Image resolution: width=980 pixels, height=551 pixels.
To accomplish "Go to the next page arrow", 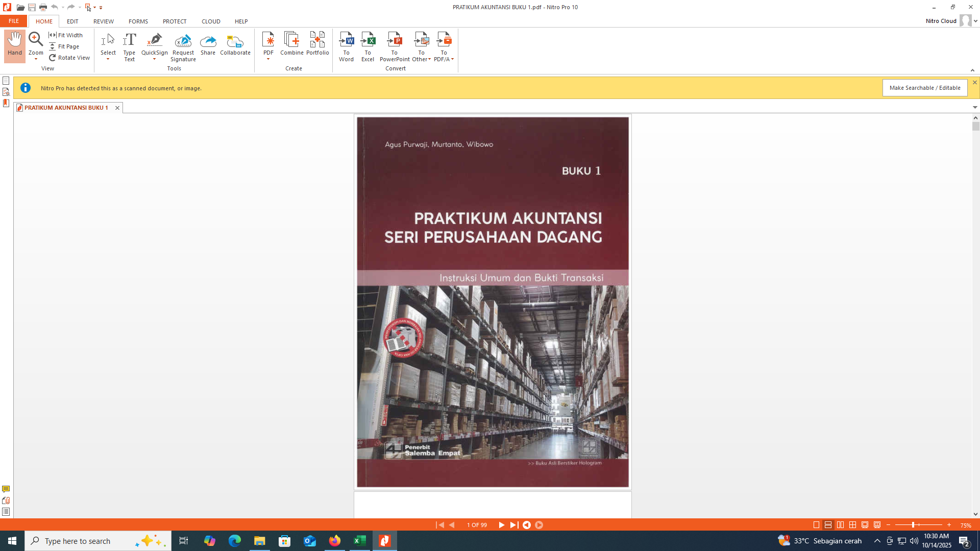I will point(501,525).
